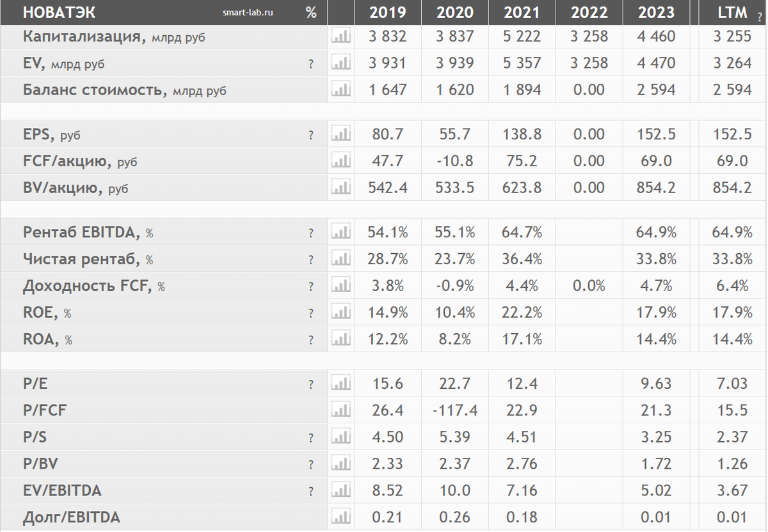Open chart icon for Доходность FCF row
Viewport: 768px width, 532px height.
coord(341,286)
